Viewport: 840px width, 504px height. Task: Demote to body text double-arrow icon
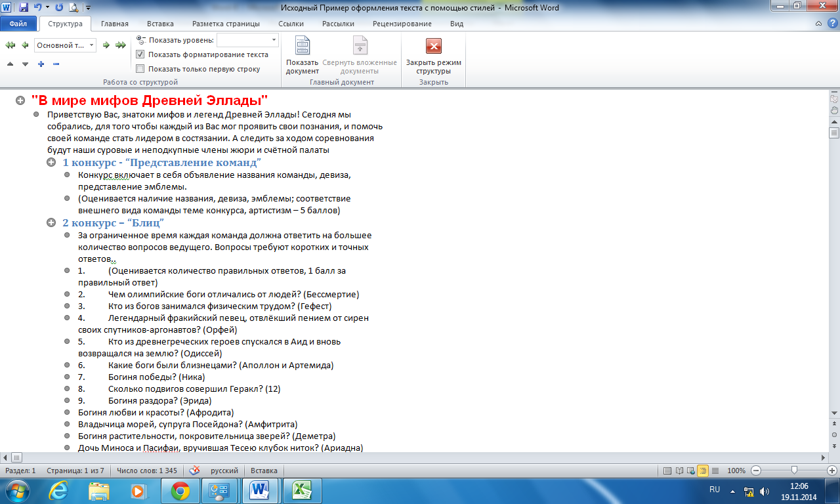pyautogui.click(x=120, y=45)
